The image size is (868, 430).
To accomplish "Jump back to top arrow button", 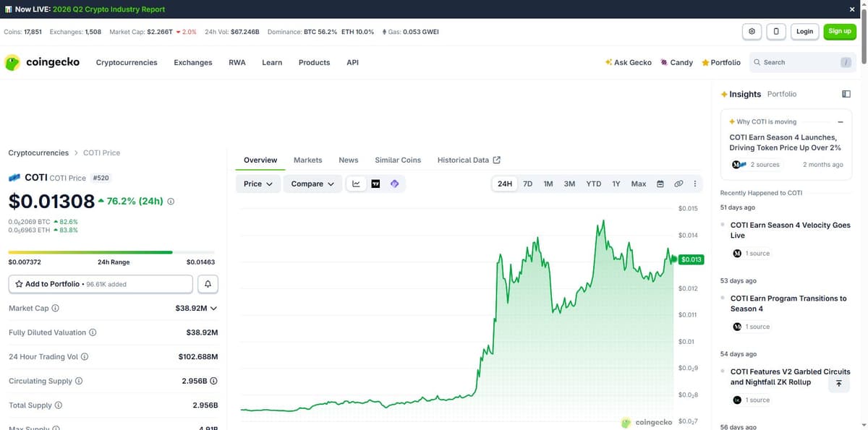I will point(838,384).
